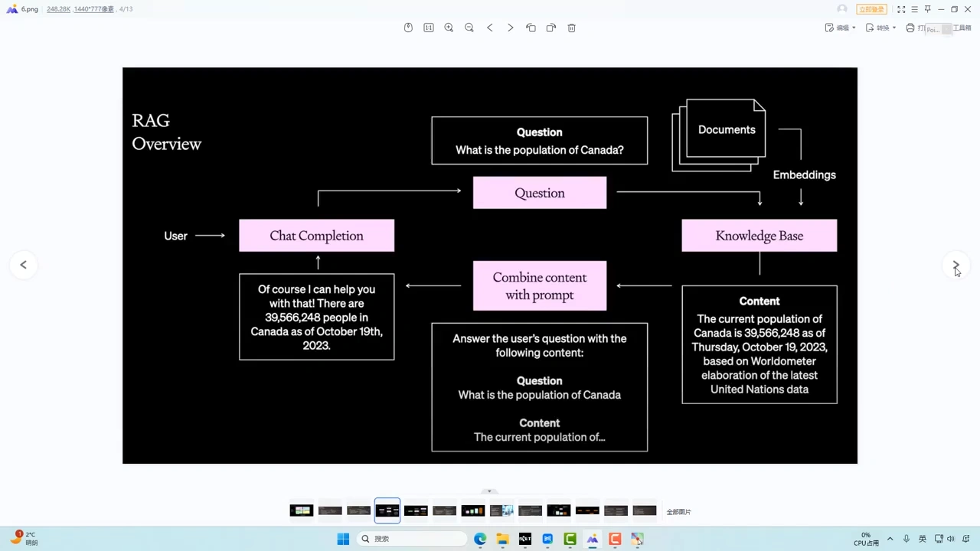The height and width of the screenshot is (551, 980).
Task: Open the 工具箱 toolbox menu
Action: coord(961,28)
